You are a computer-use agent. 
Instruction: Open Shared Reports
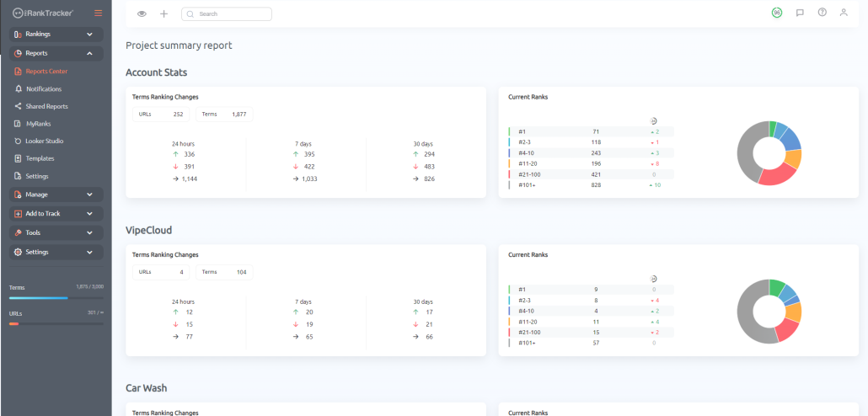[46, 106]
